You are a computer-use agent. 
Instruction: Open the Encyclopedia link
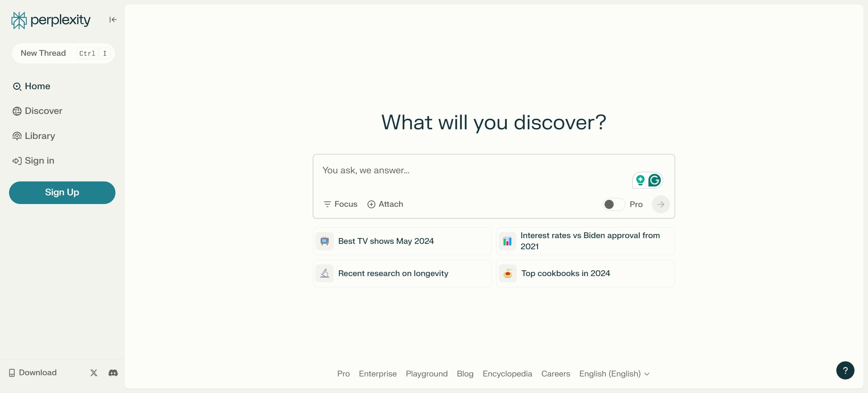(x=507, y=374)
